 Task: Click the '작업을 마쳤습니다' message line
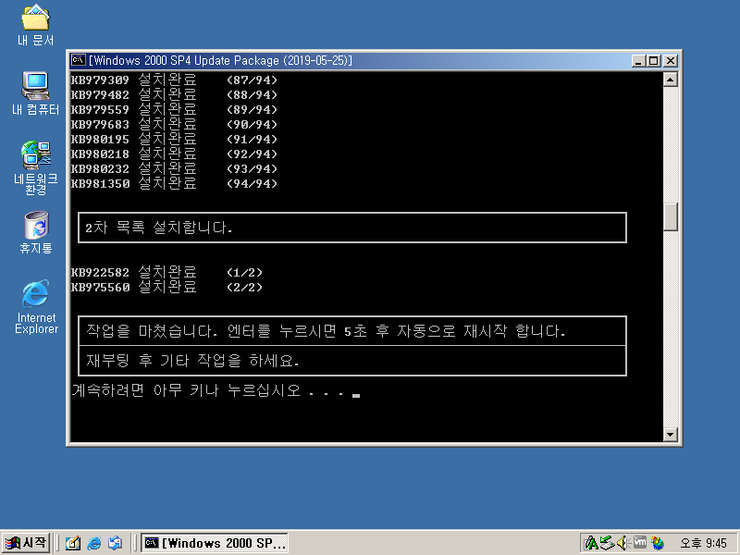326,331
